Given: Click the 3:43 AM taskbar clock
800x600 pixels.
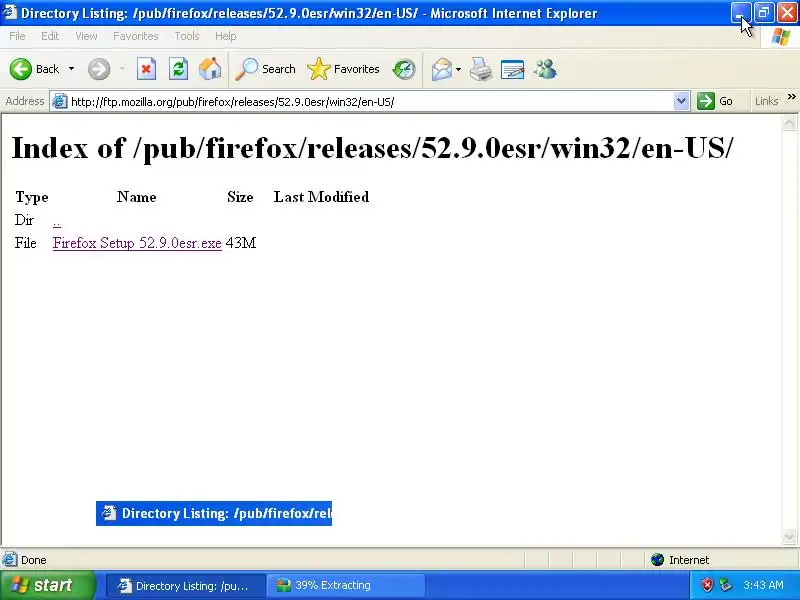Looking at the screenshot, I should 763,585.
